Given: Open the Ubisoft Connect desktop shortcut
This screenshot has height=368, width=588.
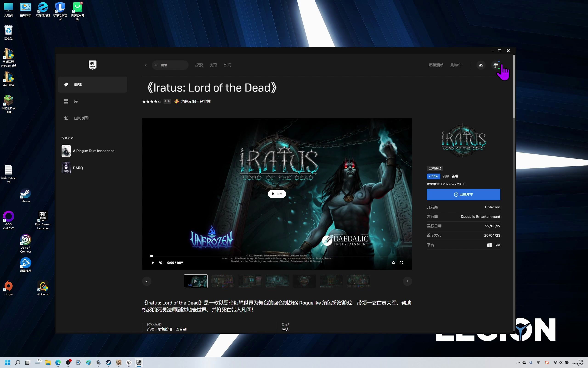Looking at the screenshot, I should pyautogui.click(x=25, y=244).
